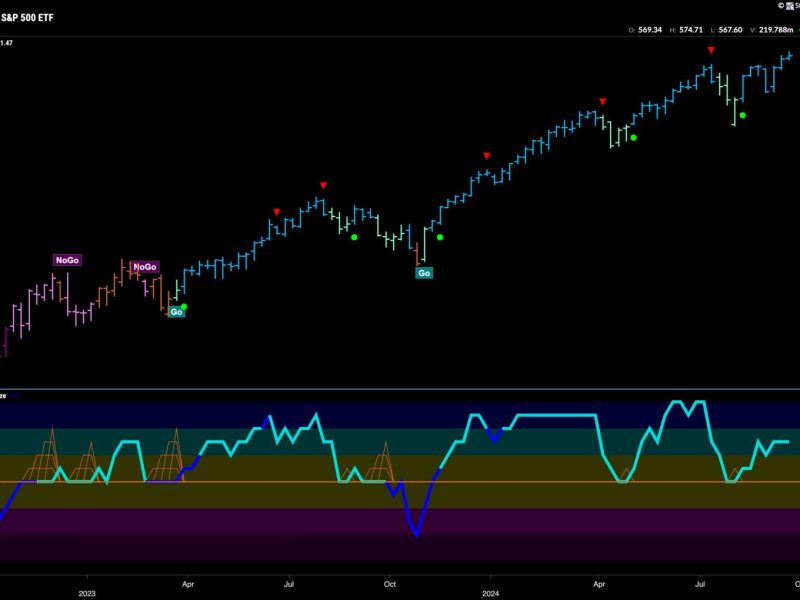The width and height of the screenshot is (800, 600).
Task: Click the green dot from August 2024
Action: [x=743, y=115]
